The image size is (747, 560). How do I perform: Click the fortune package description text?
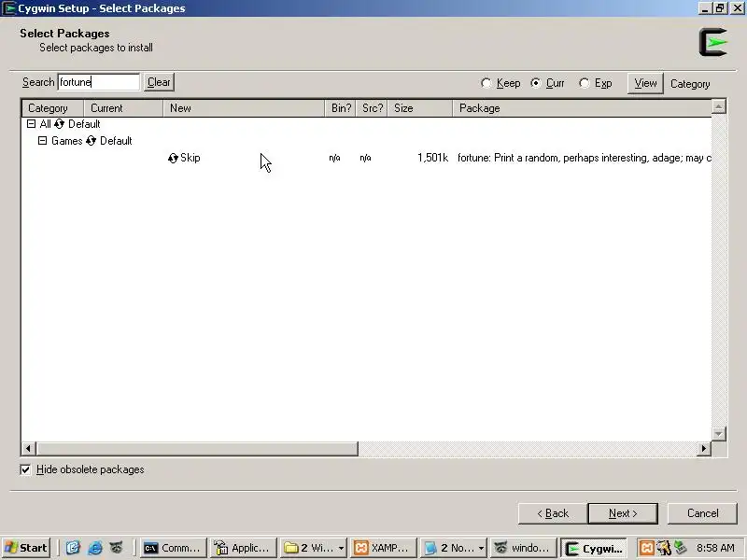(x=585, y=158)
